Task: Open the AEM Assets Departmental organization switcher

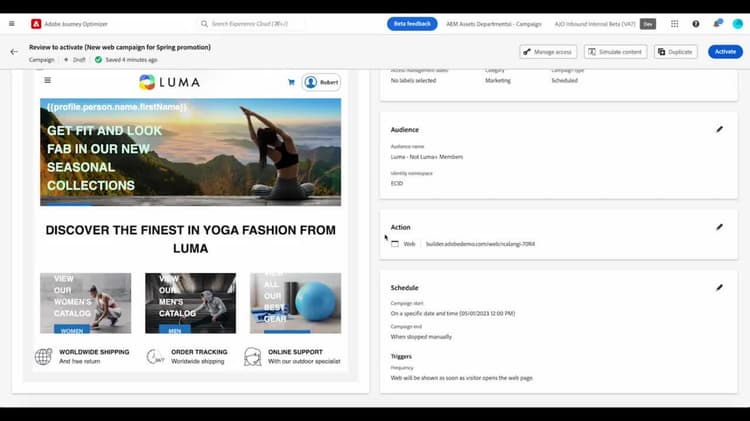Action: (x=494, y=24)
